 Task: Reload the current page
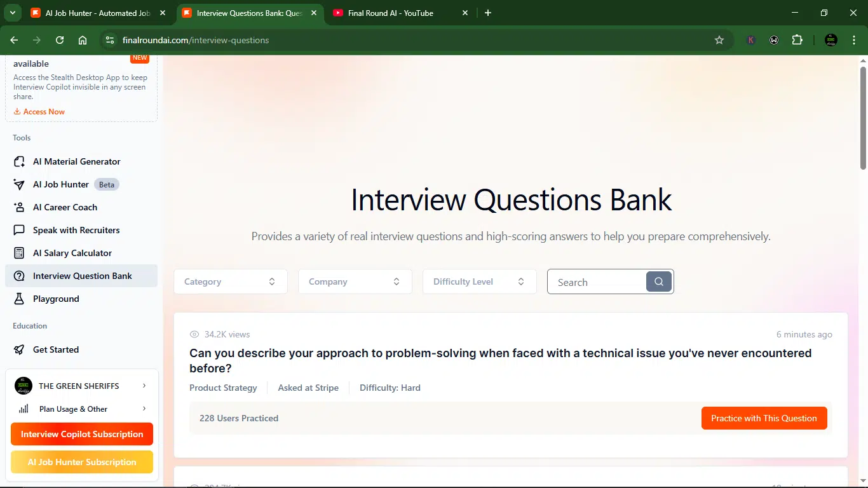60,40
